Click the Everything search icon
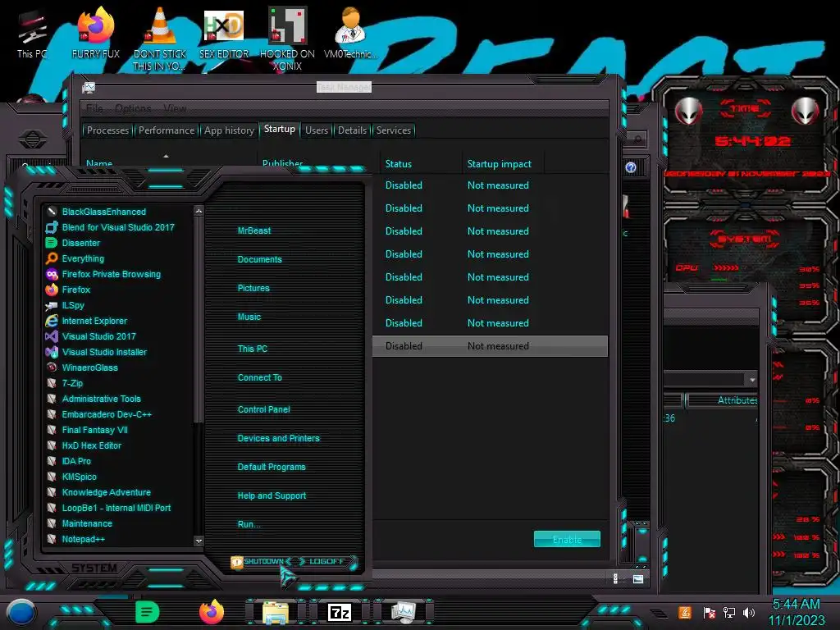The width and height of the screenshot is (840, 630). click(x=52, y=258)
